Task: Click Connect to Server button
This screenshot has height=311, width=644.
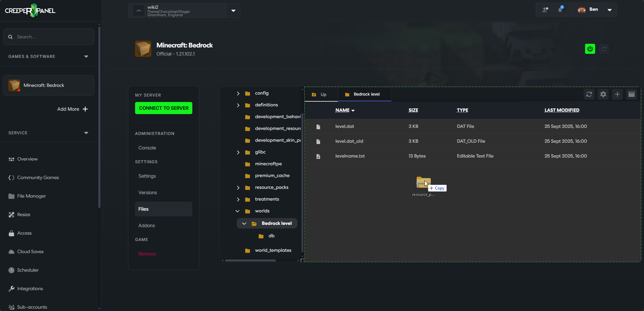Action: (164, 108)
